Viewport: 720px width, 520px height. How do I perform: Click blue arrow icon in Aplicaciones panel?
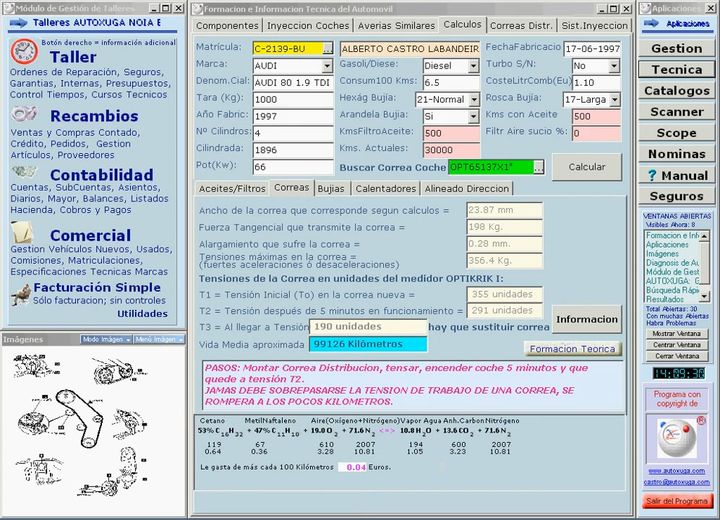tap(652, 23)
